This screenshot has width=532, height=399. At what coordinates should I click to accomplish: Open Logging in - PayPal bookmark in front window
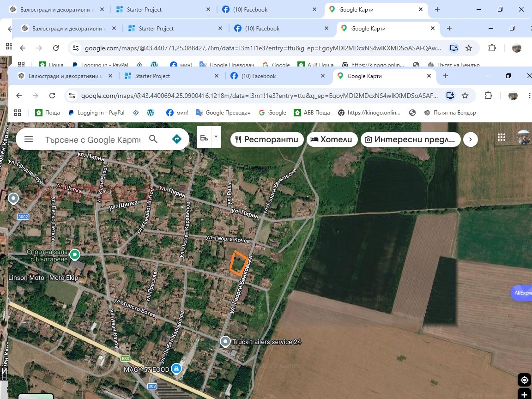(97, 113)
